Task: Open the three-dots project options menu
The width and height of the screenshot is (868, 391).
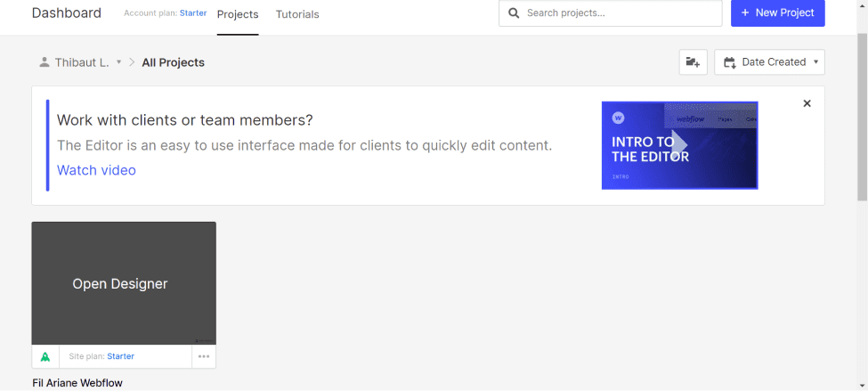Action: pos(204,356)
